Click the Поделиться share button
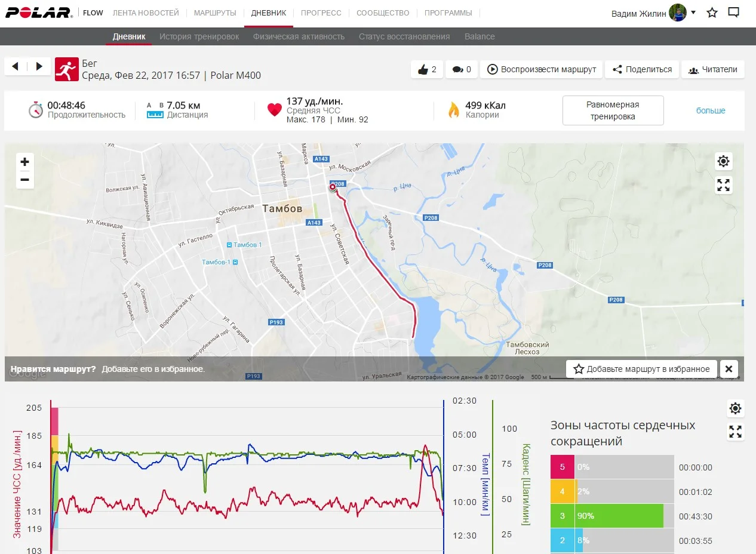Viewport: 756px width, 554px height. coord(642,69)
